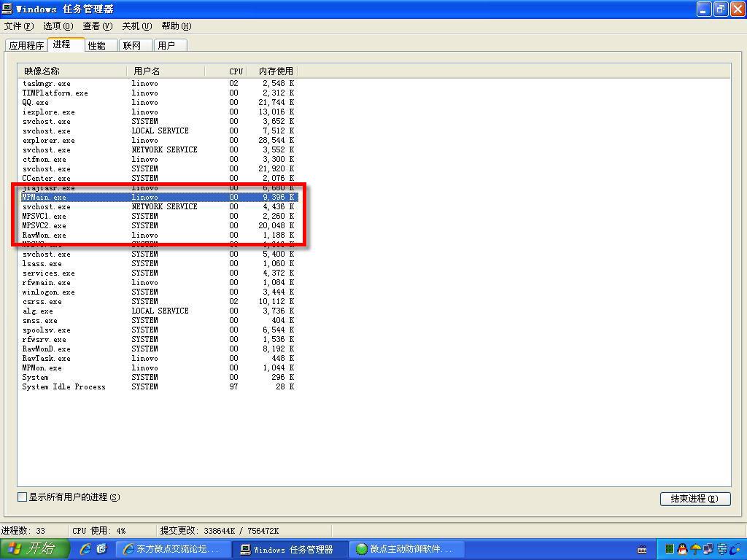Image resolution: width=747 pixels, height=560 pixels.
Task: Click the 28,544 K memory value
Action: (x=276, y=141)
